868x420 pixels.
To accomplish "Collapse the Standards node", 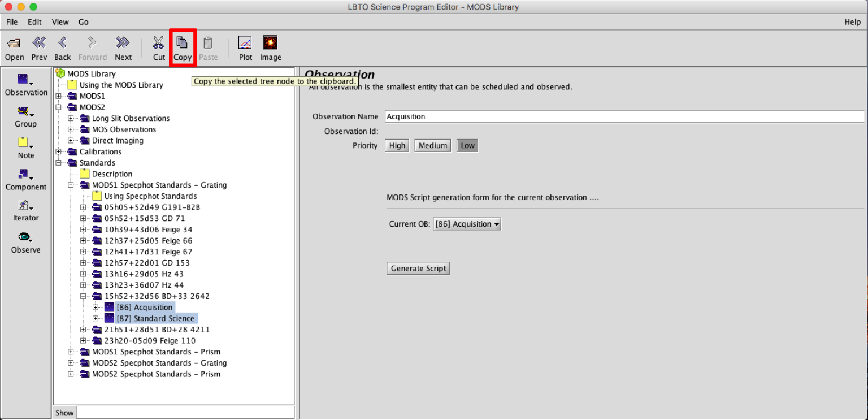I will (59, 163).
